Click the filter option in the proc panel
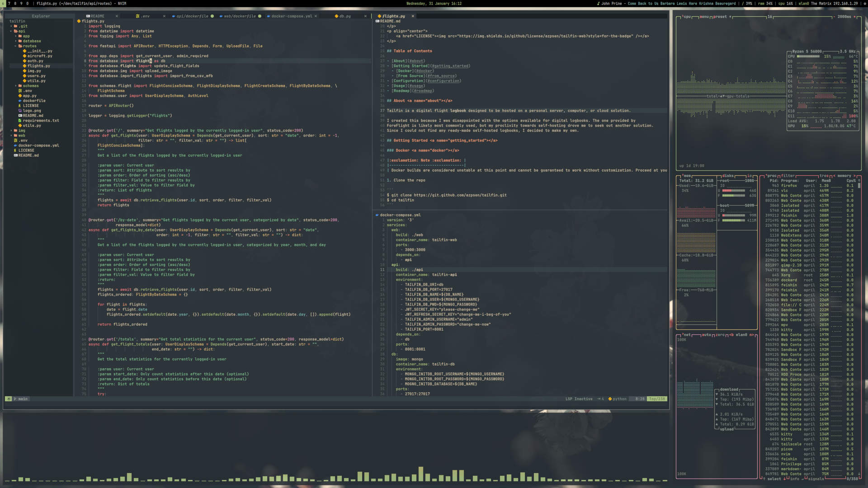Viewport: 868px width, 488px height. coord(788,176)
